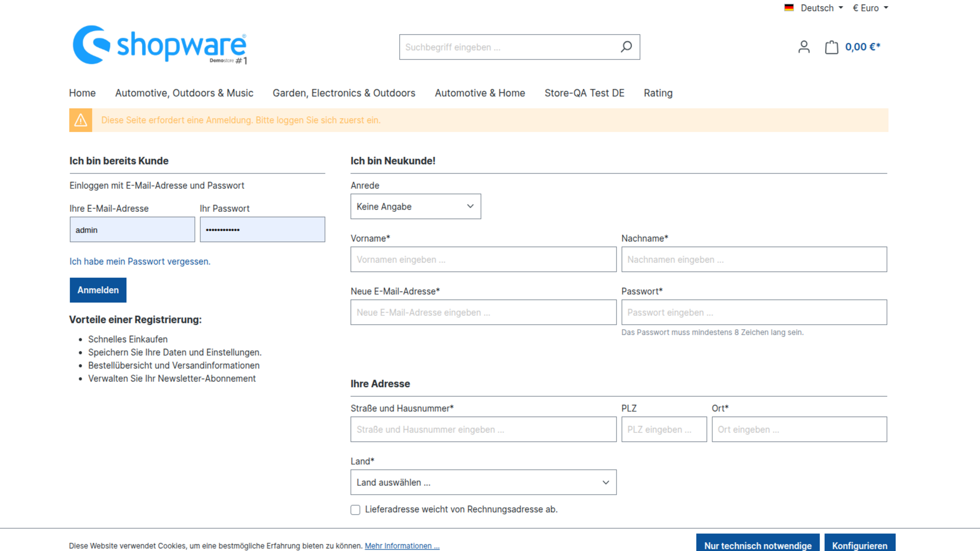Click the 'Ihre Adresse' heading
The image size is (980, 551).
coord(380,384)
